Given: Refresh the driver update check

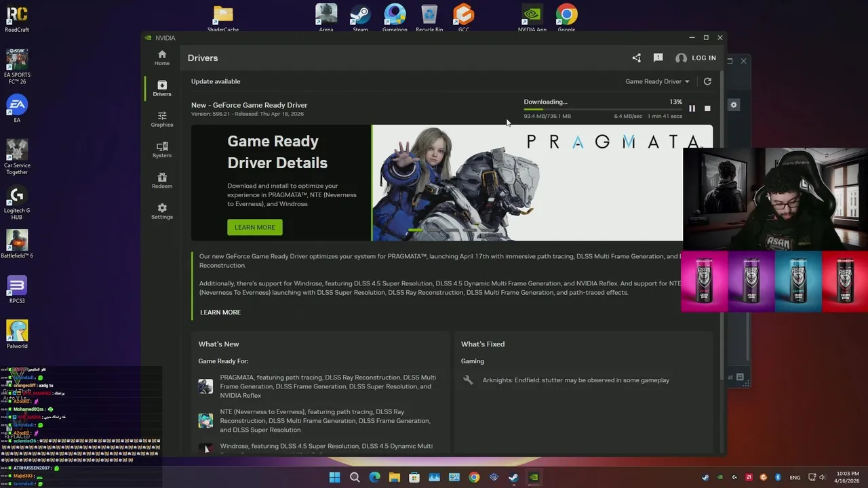Looking at the screenshot, I should pos(707,81).
